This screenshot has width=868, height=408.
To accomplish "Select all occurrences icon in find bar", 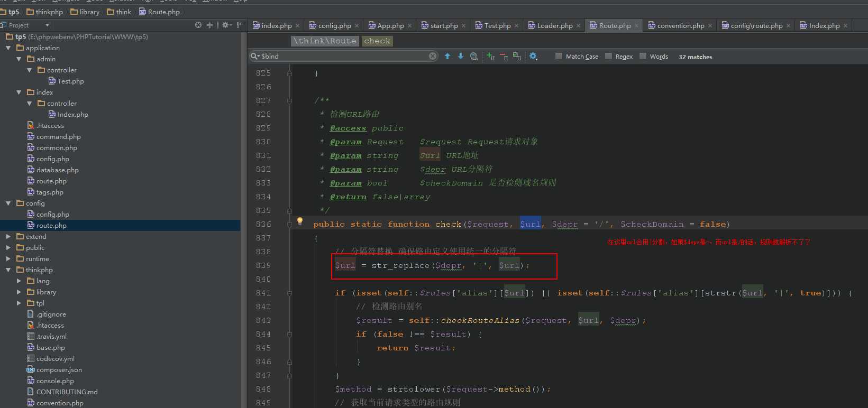I will pos(517,56).
